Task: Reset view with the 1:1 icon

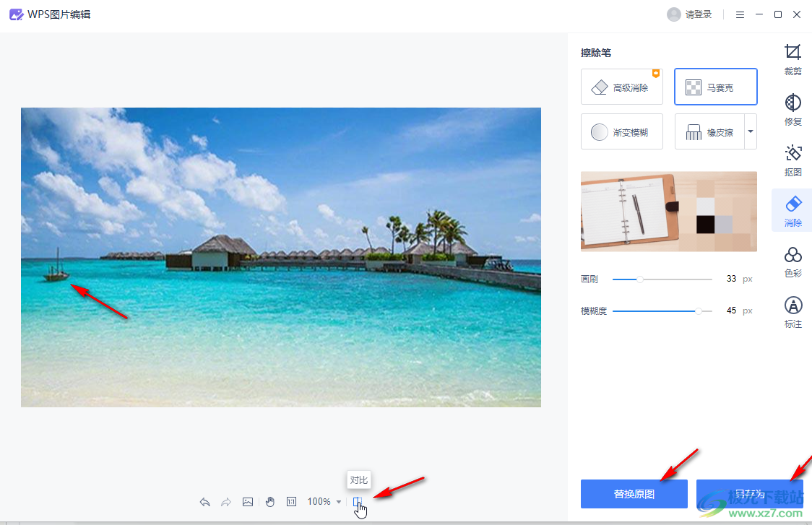Action: pyautogui.click(x=292, y=502)
